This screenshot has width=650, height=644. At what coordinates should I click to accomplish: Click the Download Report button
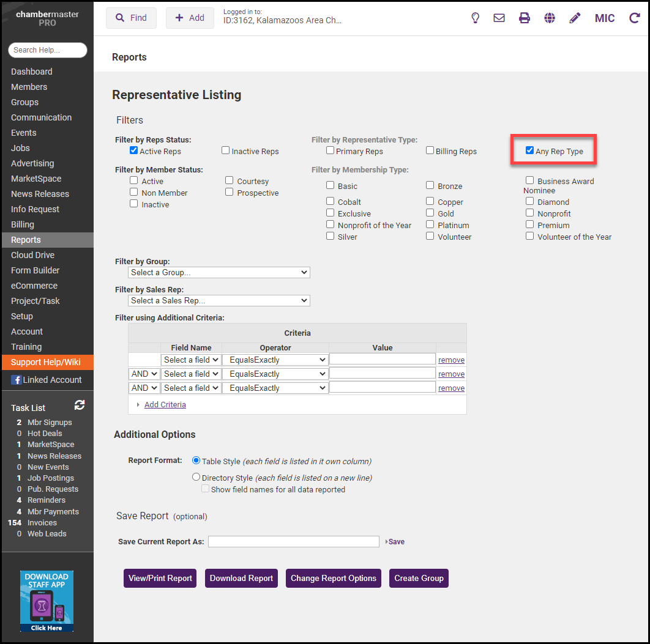(241, 578)
